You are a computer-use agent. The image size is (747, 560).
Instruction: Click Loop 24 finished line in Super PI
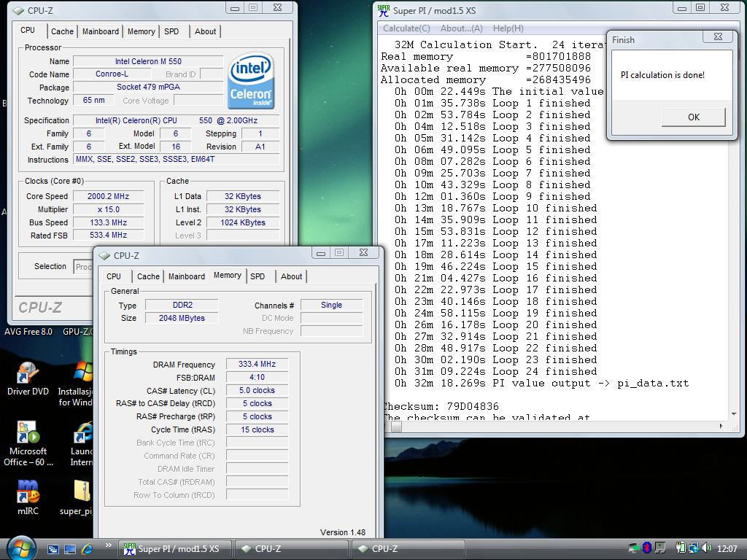[x=495, y=371]
